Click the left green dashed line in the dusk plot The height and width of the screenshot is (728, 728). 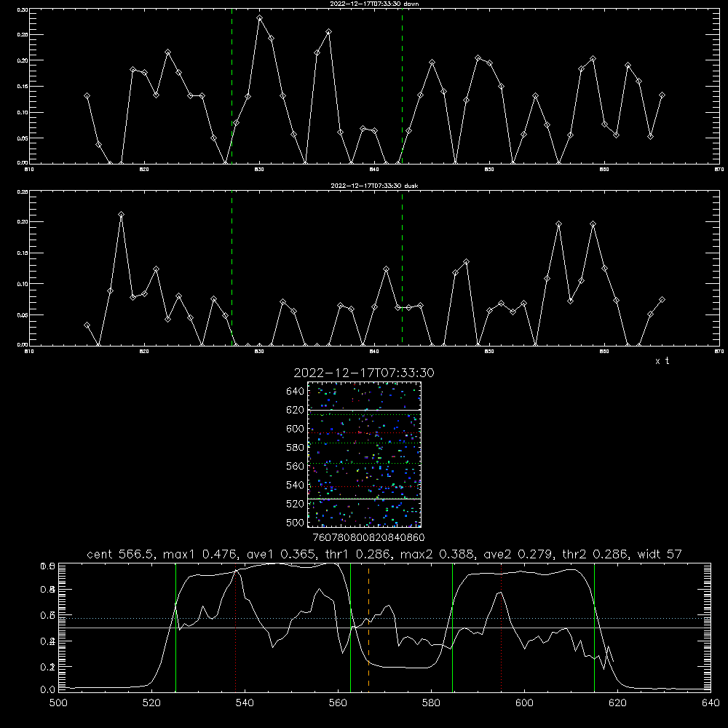point(232,268)
